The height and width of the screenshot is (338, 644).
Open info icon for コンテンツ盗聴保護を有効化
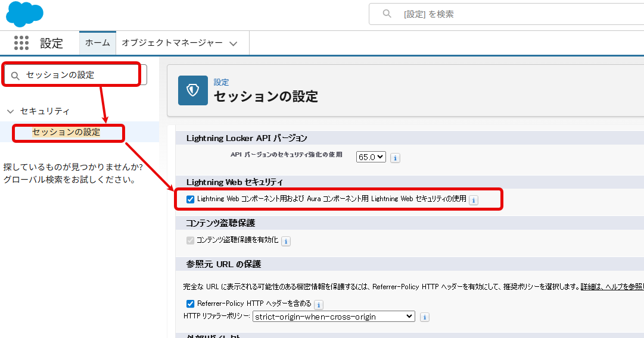click(x=286, y=241)
